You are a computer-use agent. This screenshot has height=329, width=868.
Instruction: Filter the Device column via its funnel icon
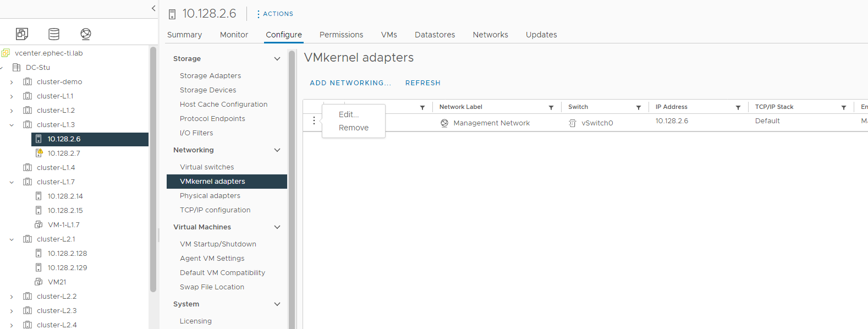pos(422,108)
